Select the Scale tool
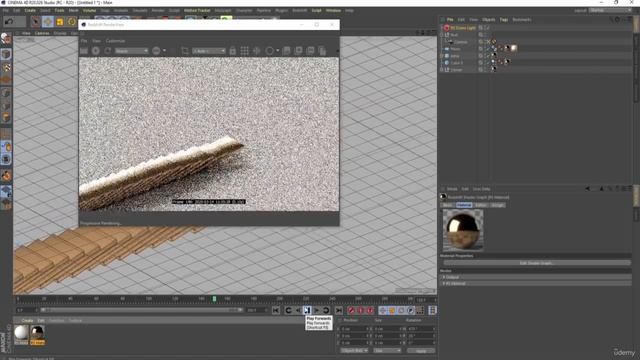Screen dimensions: 640x360 point(60,21)
